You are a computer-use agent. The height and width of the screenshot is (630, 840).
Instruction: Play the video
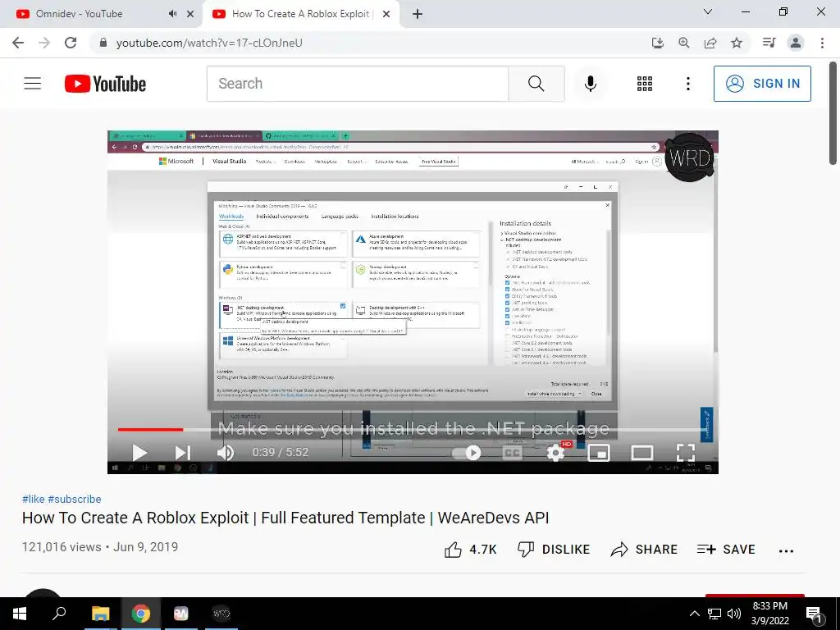coord(139,453)
